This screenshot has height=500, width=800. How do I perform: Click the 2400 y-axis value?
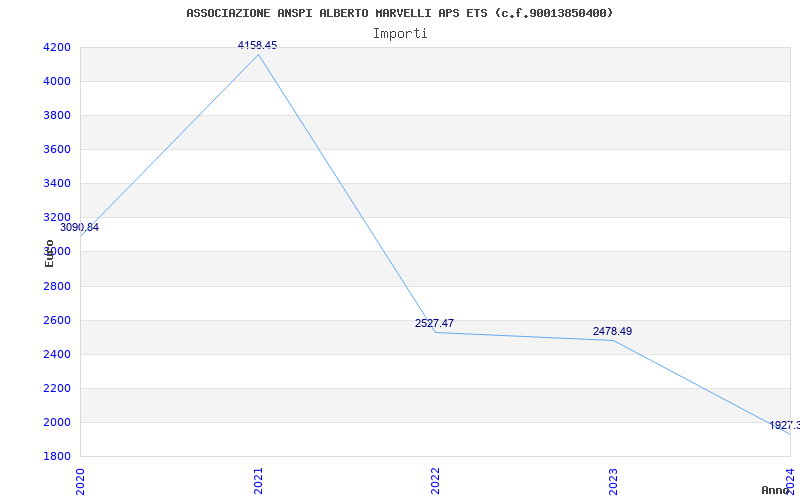click(x=57, y=354)
